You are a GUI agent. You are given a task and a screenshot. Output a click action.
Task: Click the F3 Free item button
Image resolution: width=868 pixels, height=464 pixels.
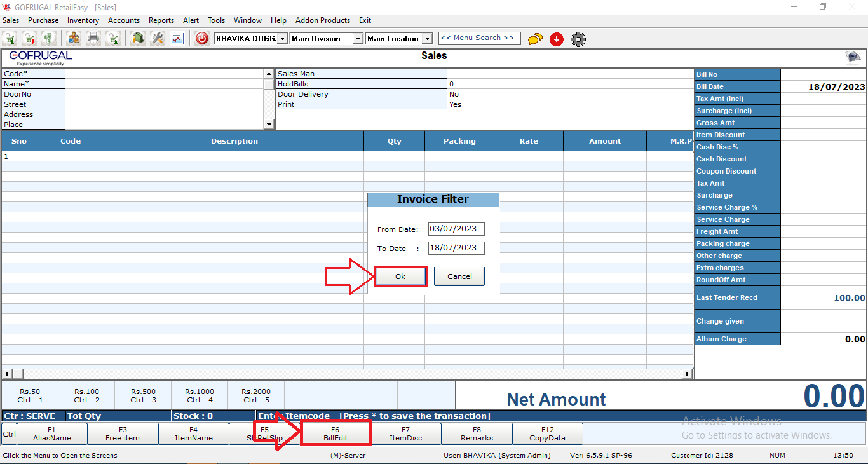coord(123,433)
